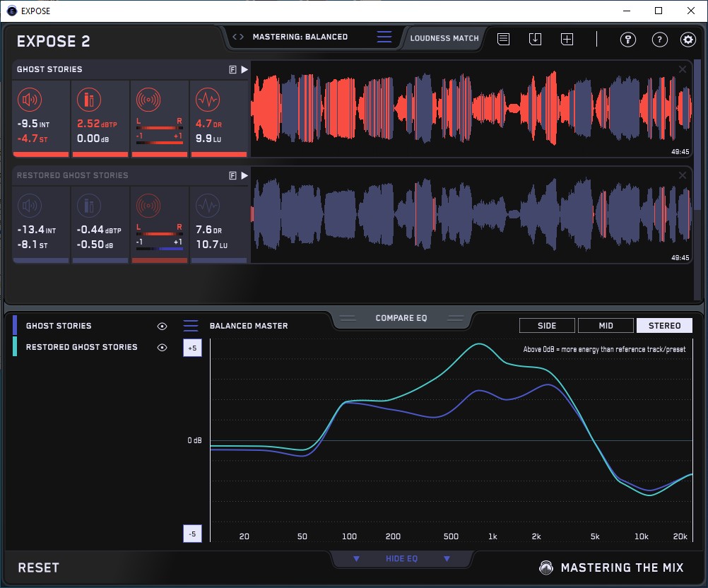Click the loudness speaker icon for Ghost Stories
The height and width of the screenshot is (588, 708).
(x=30, y=100)
